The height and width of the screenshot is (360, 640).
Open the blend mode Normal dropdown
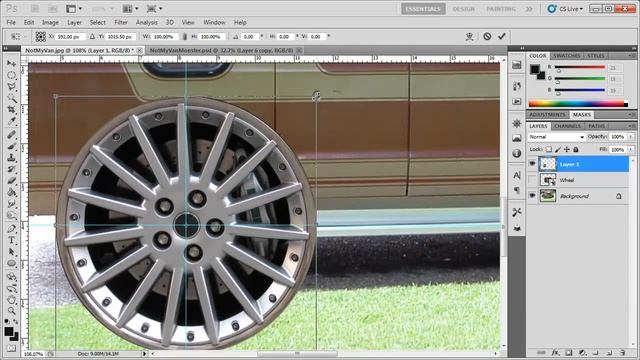point(557,137)
